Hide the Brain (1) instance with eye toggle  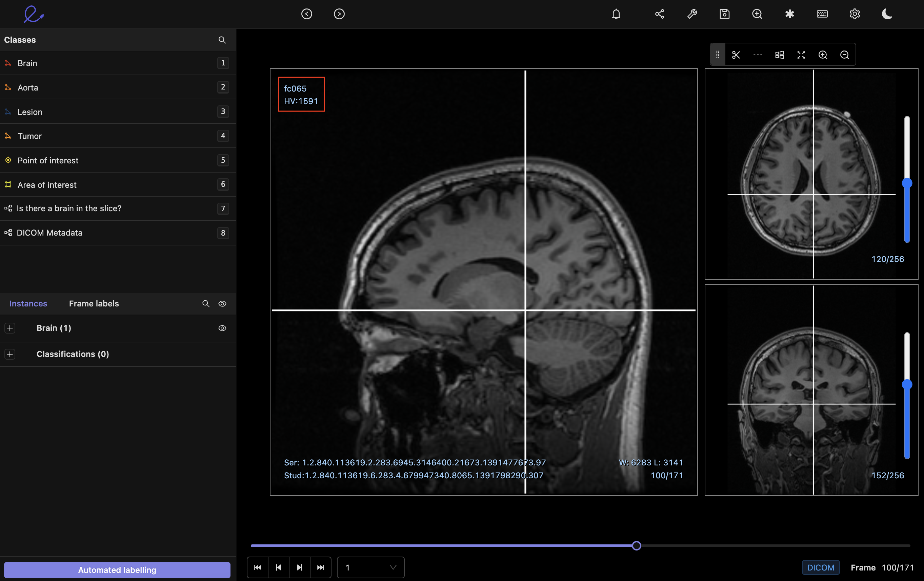pyautogui.click(x=223, y=328)
